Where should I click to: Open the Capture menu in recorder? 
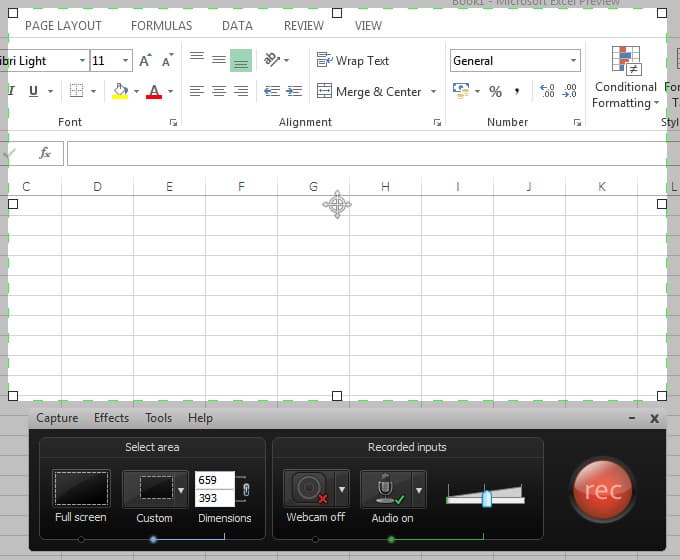tap(57, 418)
